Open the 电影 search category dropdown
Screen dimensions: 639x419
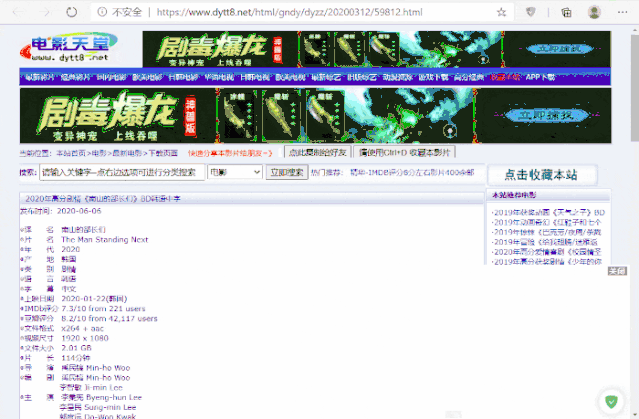click(x=234, y=173)
